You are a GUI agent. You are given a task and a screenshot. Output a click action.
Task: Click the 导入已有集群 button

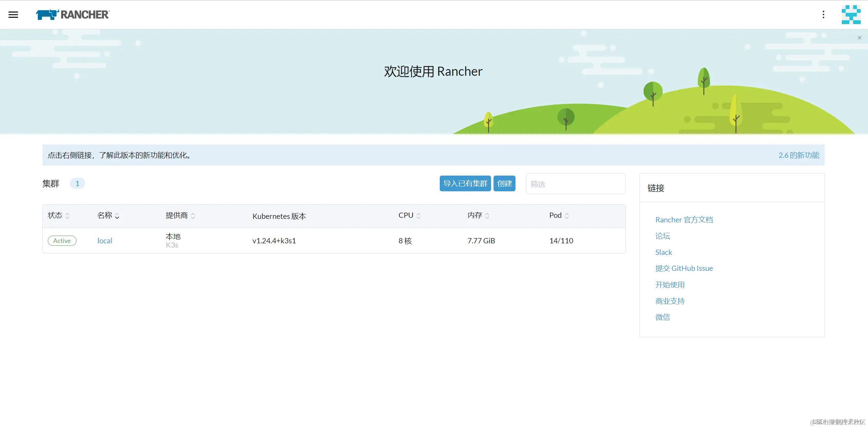click(x=465, y=184)
